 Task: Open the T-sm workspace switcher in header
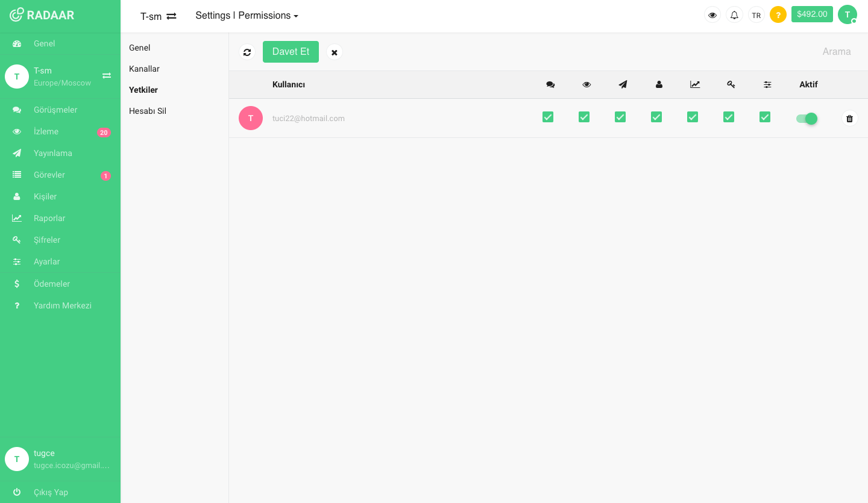pos(158,16)
